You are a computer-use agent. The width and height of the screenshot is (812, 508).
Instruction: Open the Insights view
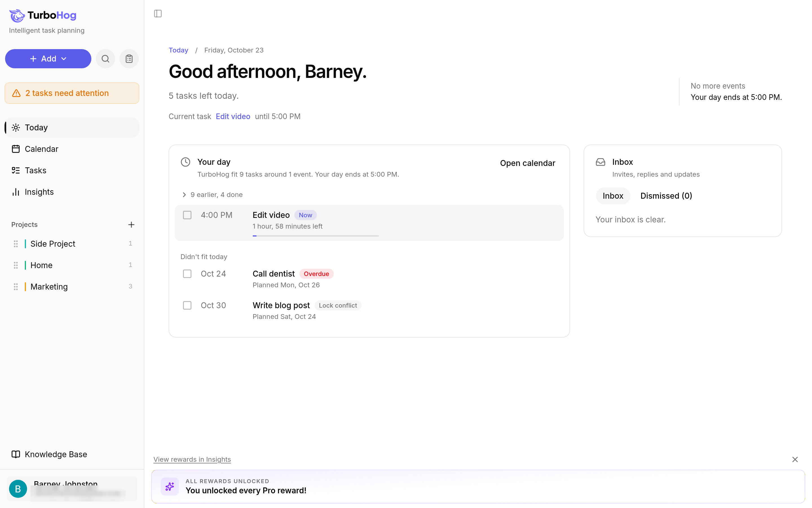click(72, 192)
